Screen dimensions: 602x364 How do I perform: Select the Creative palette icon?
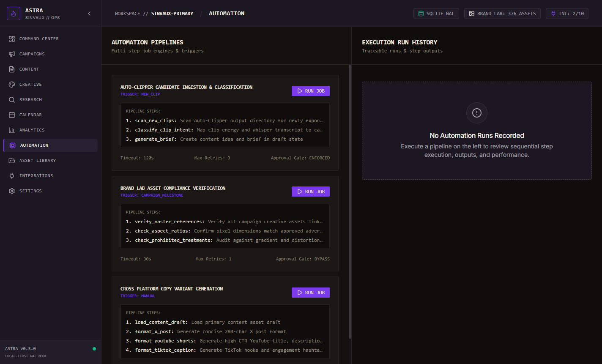pos(12,85)
